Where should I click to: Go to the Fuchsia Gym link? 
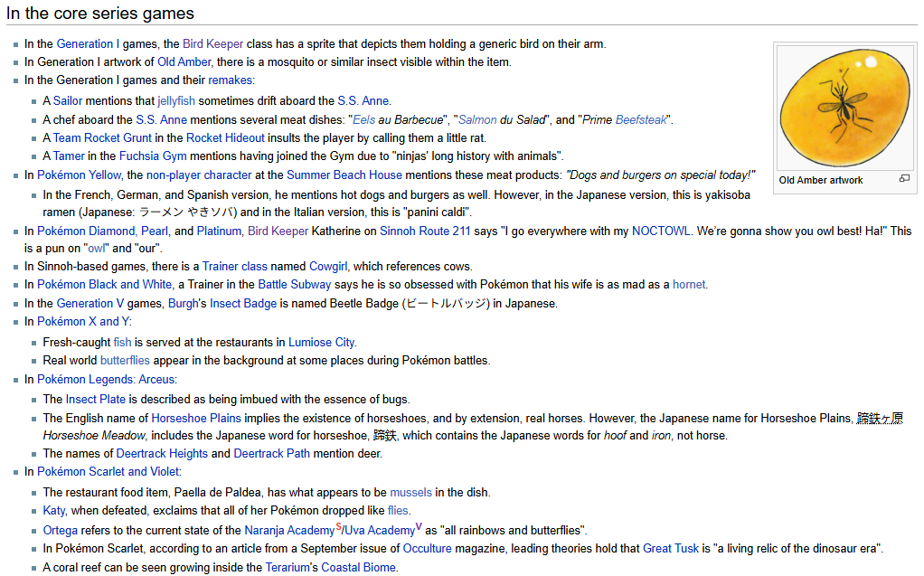click(x=153, y=156)
